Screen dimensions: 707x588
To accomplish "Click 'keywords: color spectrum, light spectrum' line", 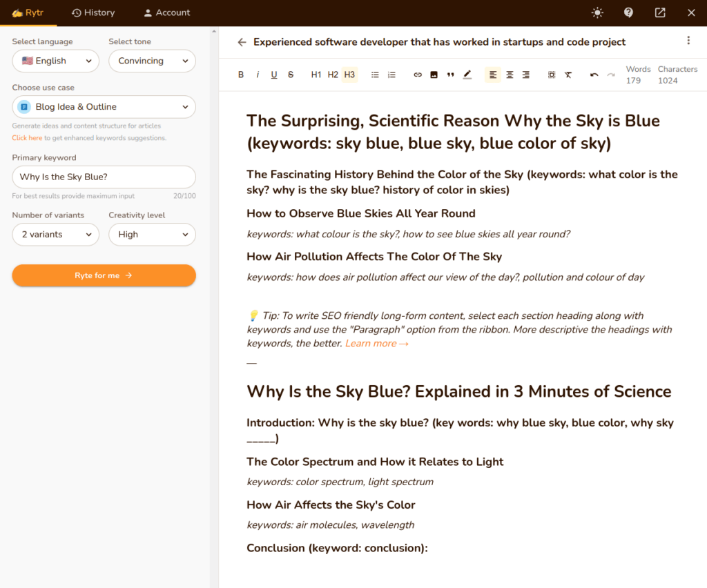I will click(x=340, y=482).
